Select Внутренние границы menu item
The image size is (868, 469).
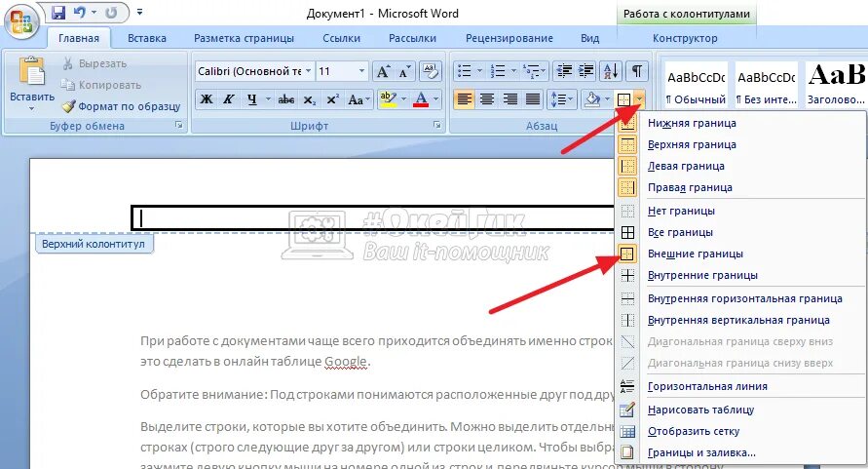[x=740, y=276]
